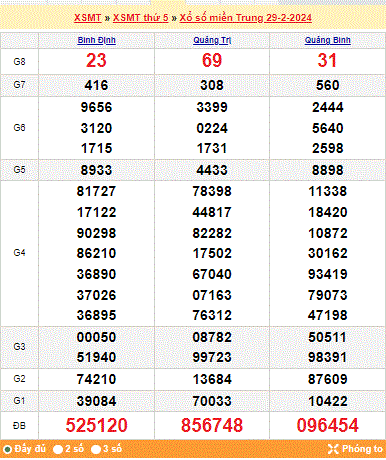Click Bình Định G7 number 416

(x=96, y=85)
